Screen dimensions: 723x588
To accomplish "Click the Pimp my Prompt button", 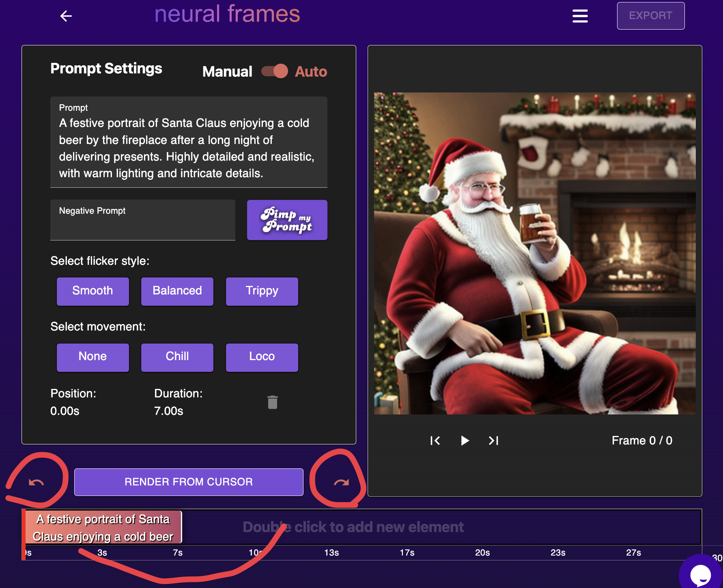I will coord(287,220).
